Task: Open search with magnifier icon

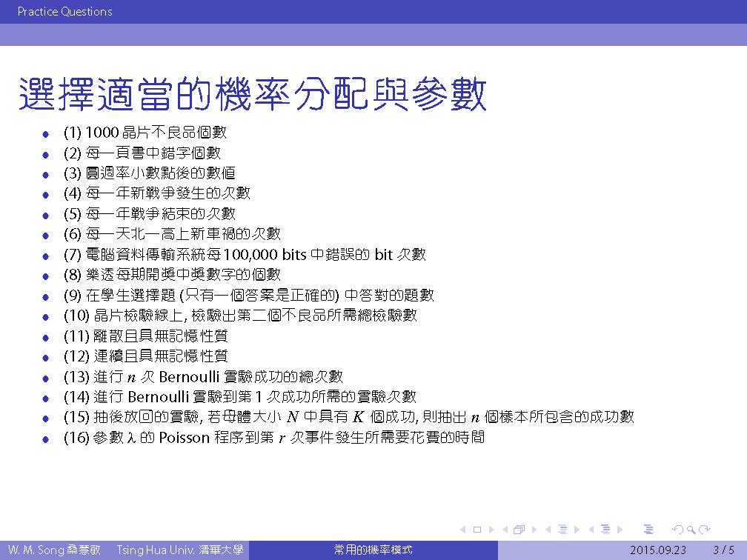Action: tap(691, 530)
